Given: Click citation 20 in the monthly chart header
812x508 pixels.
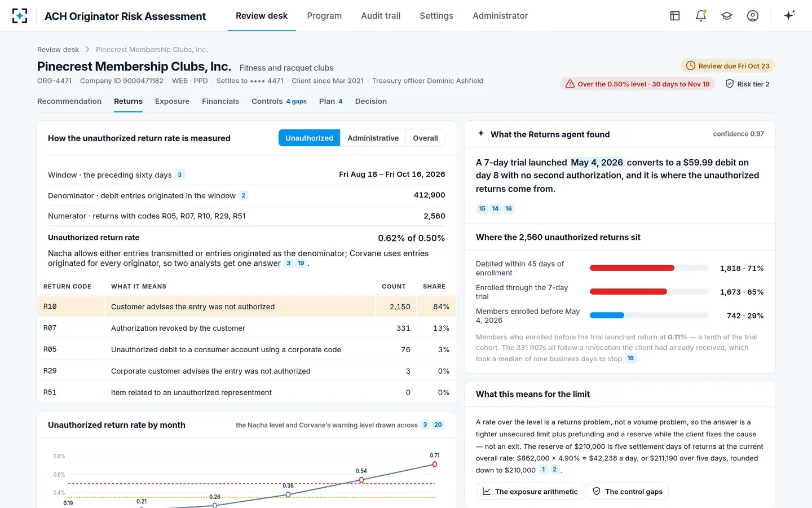Looking at the screenshot, I should tap(438, 425).
